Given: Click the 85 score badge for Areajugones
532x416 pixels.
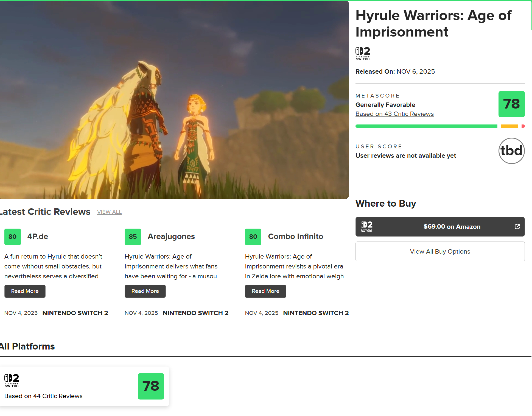Looking at the screenshot, I should [x=133, y=237].
